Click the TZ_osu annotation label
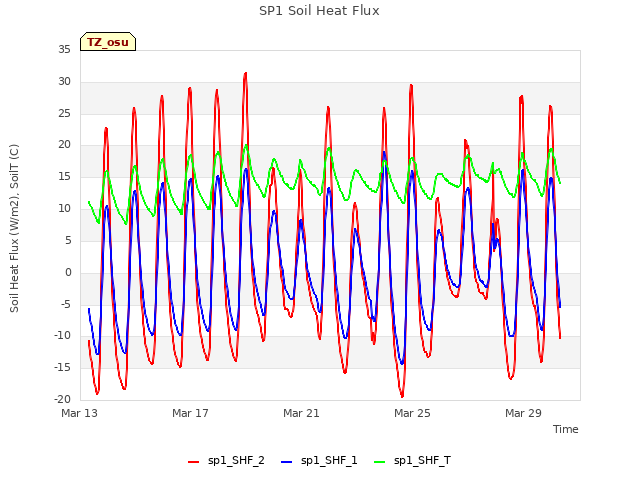Viewport: 640px width, 480px height. 108,42
